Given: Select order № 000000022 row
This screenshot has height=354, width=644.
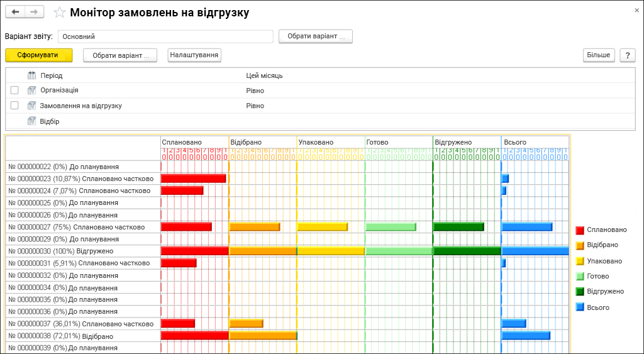Looking at the screenshot, I should tap(84, 167).
